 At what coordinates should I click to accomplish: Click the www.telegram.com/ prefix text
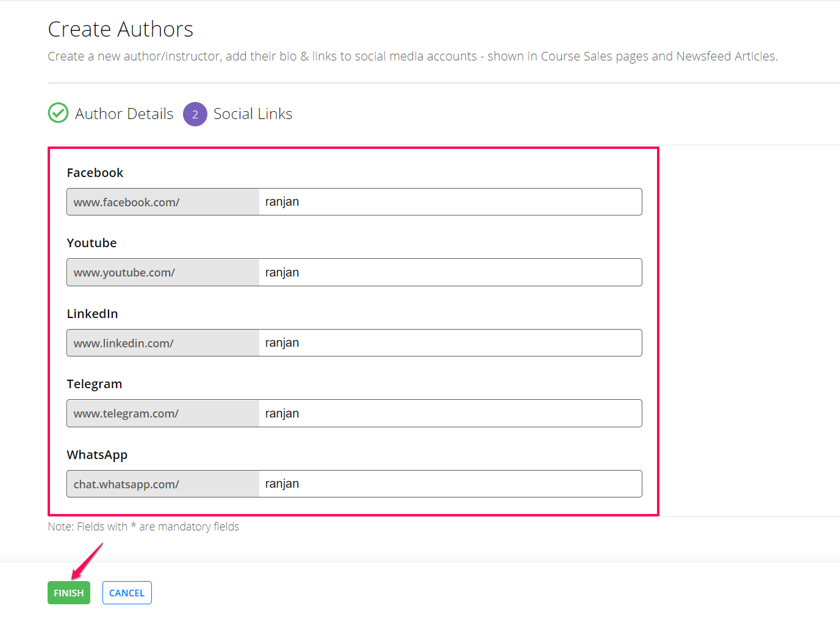pos(126,414)
